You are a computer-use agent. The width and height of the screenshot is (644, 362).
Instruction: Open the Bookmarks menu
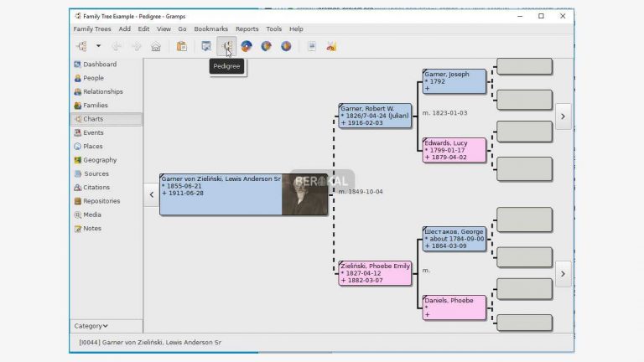[210, 28]
